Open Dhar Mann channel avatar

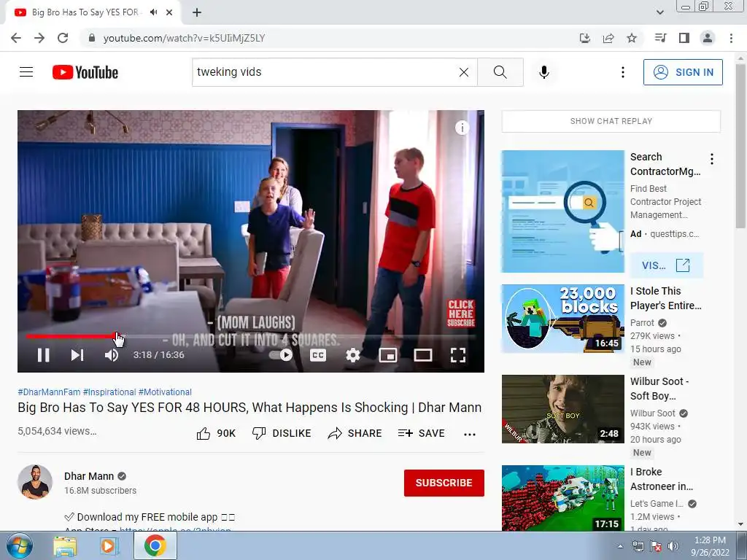[x=35, y=482]
